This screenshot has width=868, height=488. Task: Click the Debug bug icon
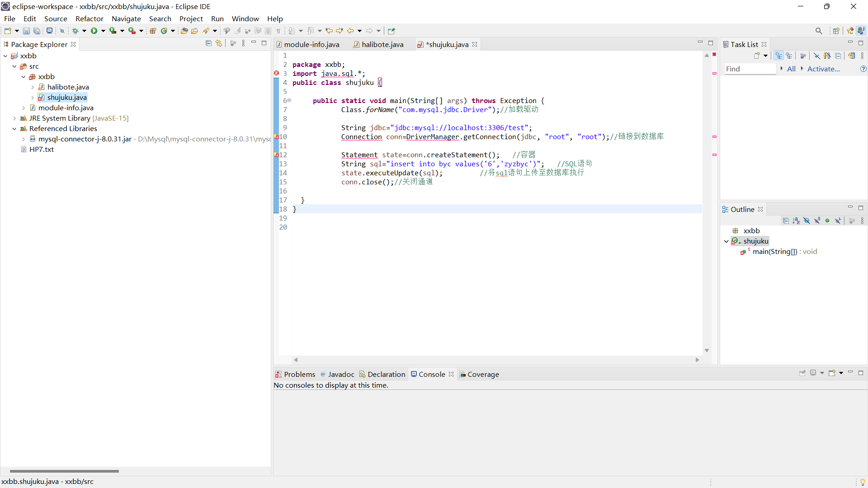[75, 31]
